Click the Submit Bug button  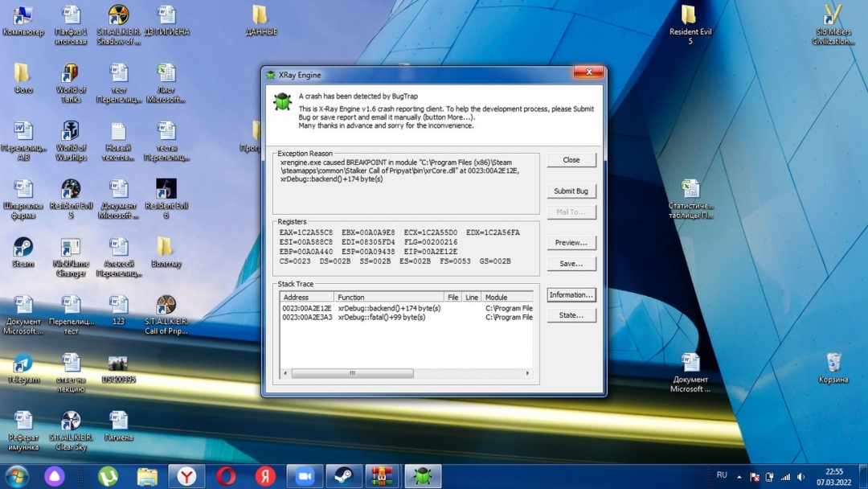tap(571, 191)
